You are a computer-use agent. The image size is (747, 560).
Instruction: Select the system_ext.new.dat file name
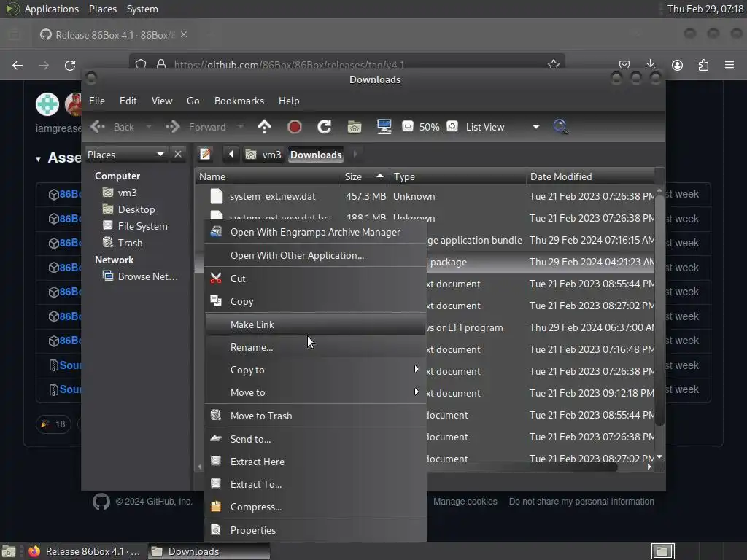tap(273, 196)
